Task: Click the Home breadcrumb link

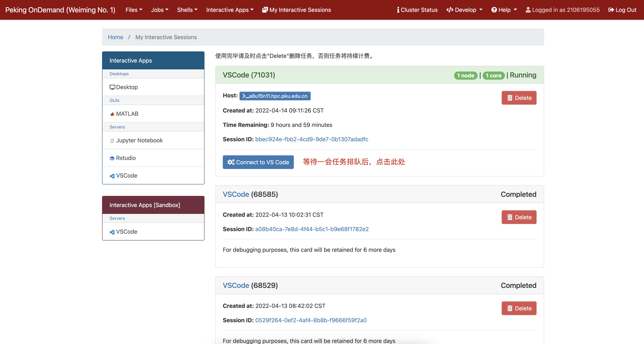Action: 115,37
